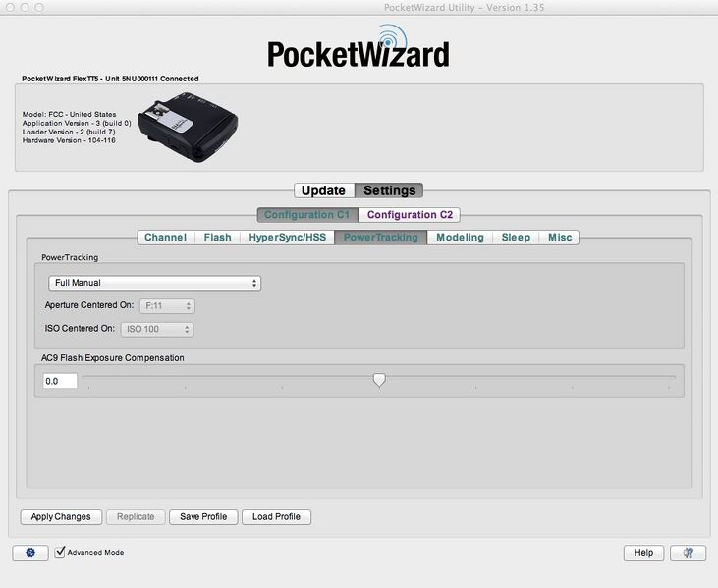Switch to Configuration C2 tab
This screenshot has width=718, height=588.
click(410, 215)
